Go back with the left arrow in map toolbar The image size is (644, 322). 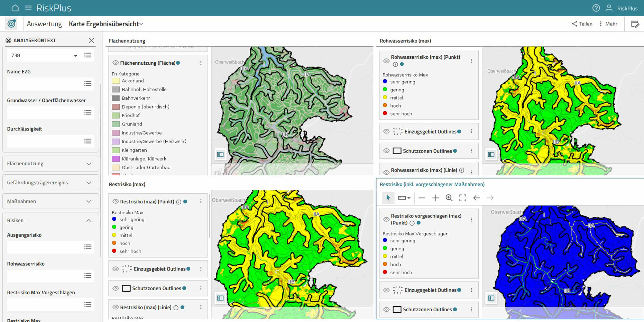point(477,198)
